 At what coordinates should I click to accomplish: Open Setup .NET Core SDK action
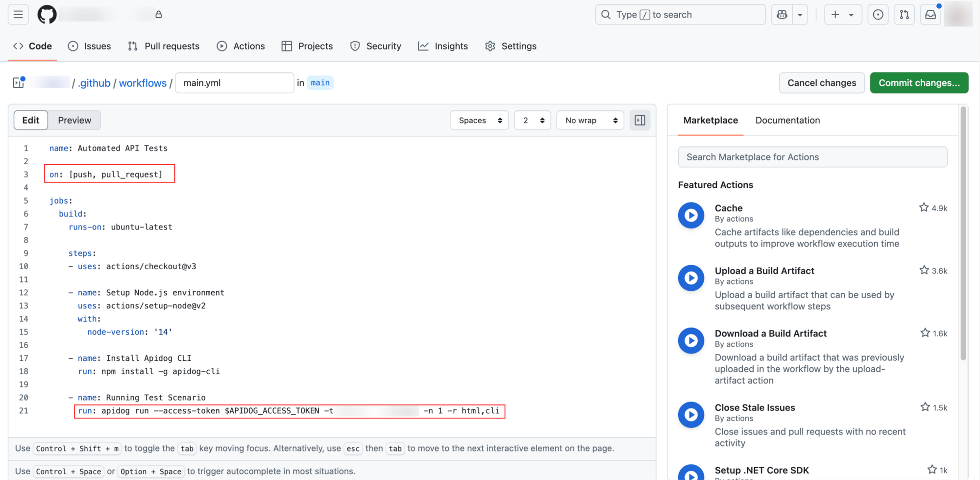tap(762, 470)
